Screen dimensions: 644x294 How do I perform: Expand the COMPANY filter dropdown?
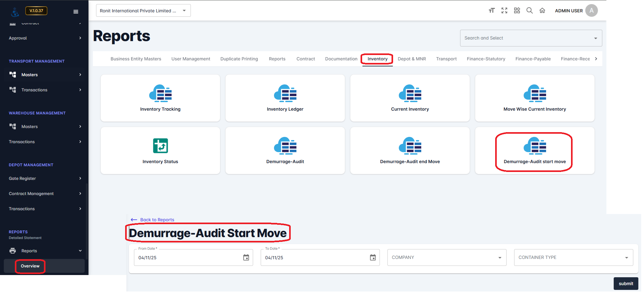point(447,258)
